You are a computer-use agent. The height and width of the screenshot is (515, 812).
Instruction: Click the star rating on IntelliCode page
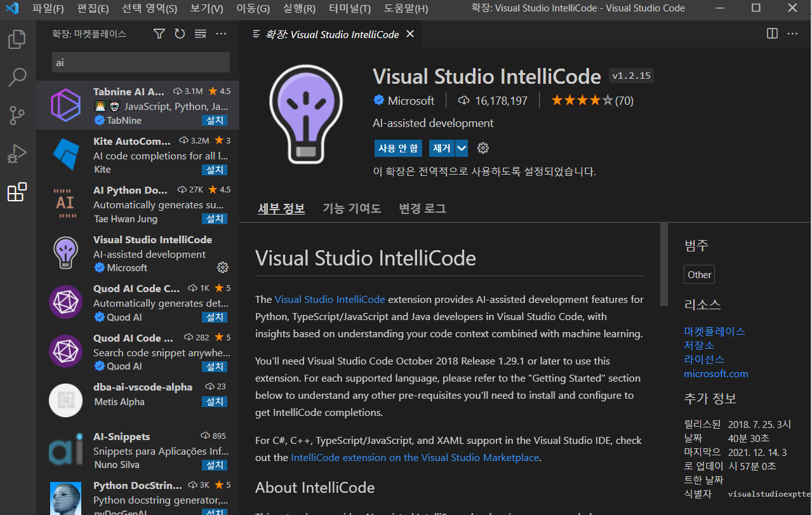[582, 100]
